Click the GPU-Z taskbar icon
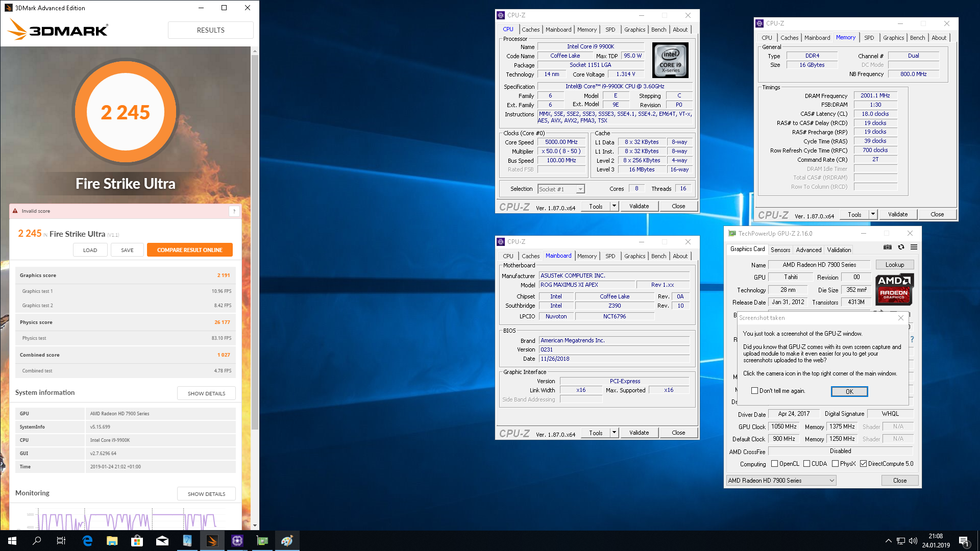The height and width of the screenshot is (551, 980). [x=262, y=541]
